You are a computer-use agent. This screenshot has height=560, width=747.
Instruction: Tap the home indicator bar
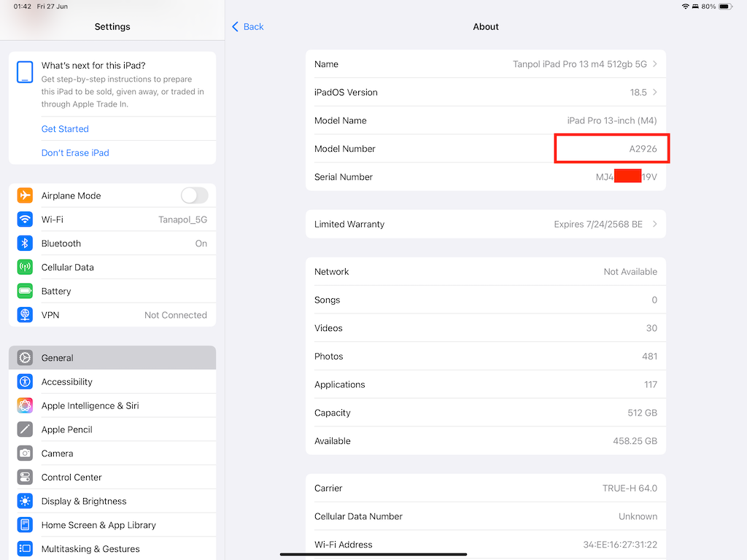(373, 554)
